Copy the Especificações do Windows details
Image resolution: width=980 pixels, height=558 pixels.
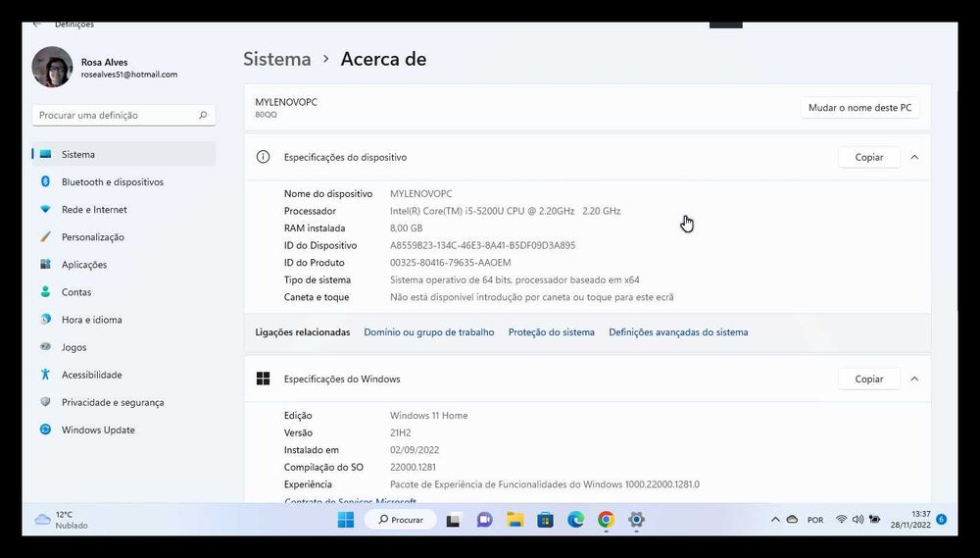coord(868,379)
